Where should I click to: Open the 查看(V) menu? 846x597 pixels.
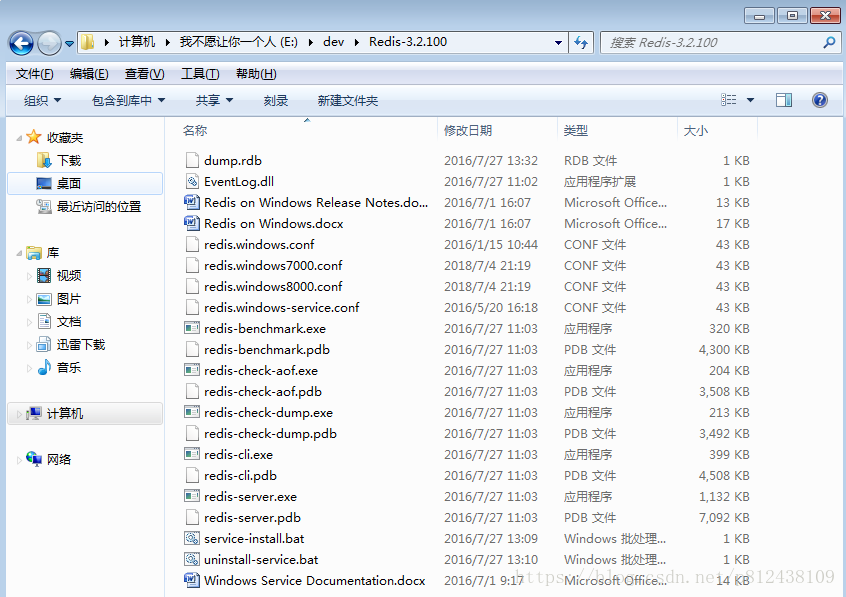coord(145,73)
